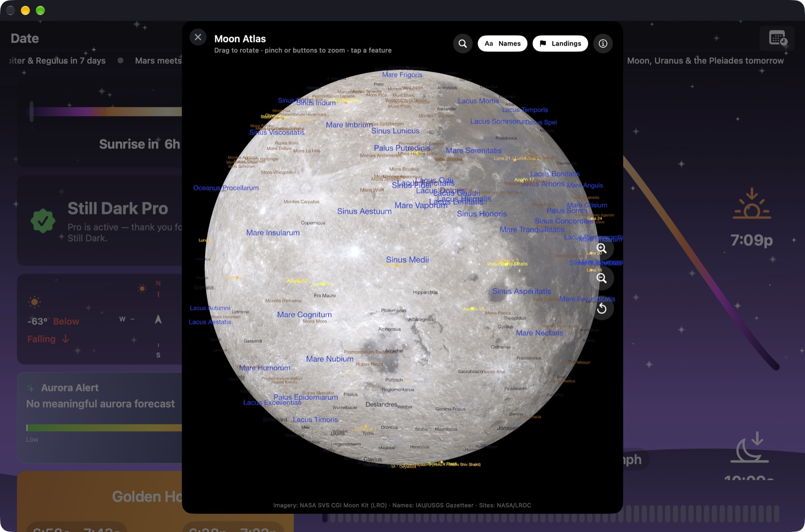This screenshot has width=805, height=532.
Task: Click the sunset icon above 7:09p
Action: click(752, 204)
